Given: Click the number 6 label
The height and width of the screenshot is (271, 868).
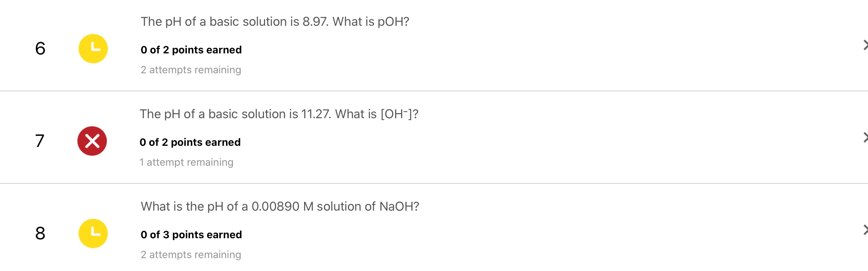Looking at the screenshot, I should (x=41, y=47).
